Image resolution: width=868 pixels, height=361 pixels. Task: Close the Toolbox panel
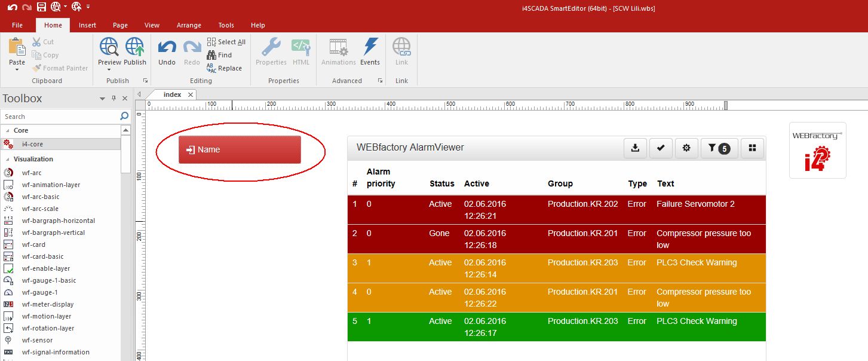pyautogui.click(x=125, y=99)
